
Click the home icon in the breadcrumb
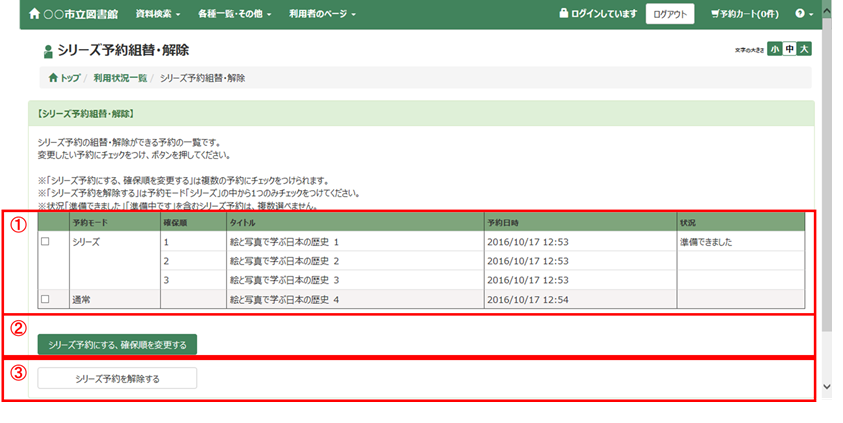coord(53,78)
